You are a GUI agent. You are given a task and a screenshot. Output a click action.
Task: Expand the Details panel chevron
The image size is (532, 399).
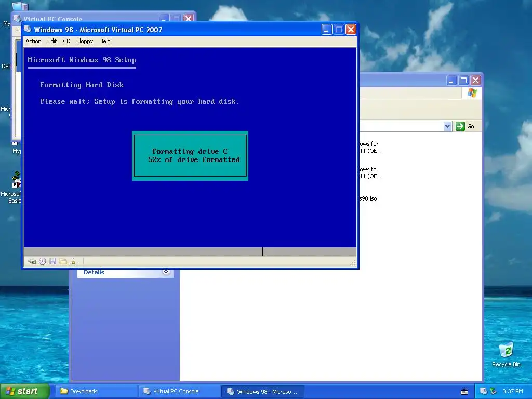[x=166, y=271]
